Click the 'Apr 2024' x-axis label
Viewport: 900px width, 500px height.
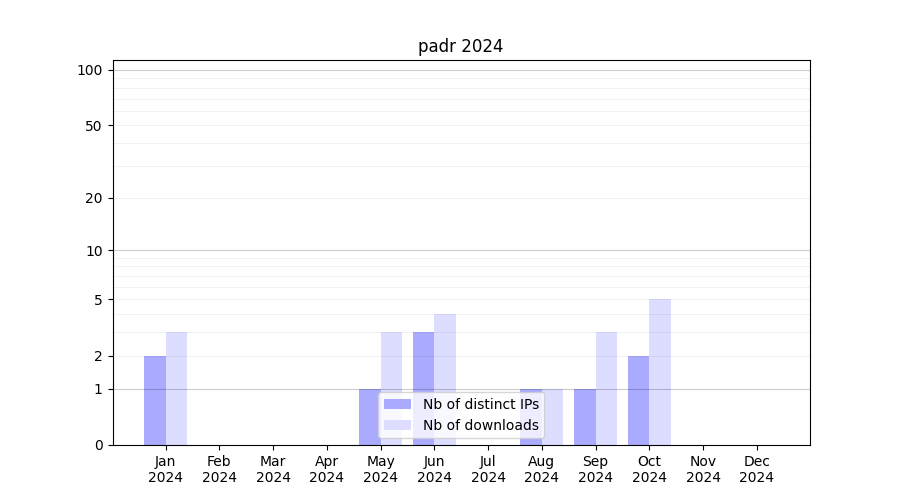(x=327, y=469)
